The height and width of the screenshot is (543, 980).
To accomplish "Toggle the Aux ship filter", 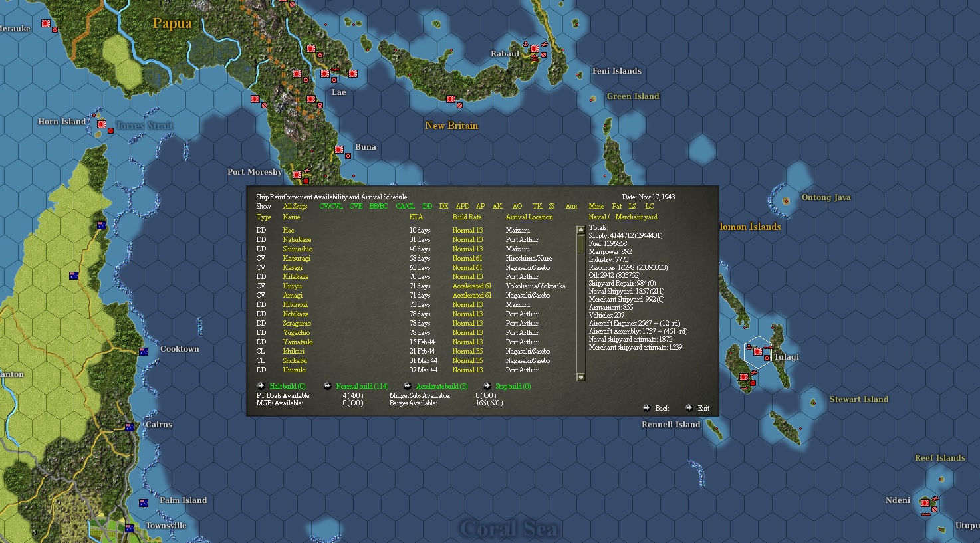I will point(571,207).
